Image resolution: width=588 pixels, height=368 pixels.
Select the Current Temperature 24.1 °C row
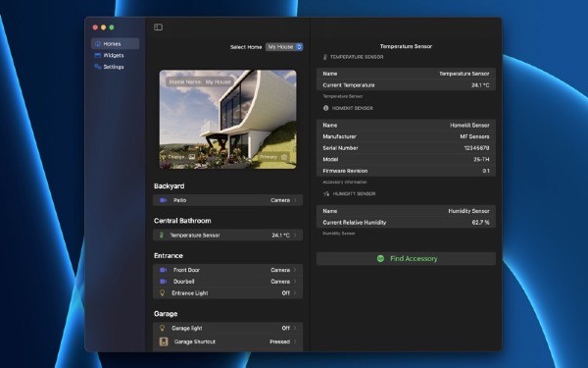point(406,85)
